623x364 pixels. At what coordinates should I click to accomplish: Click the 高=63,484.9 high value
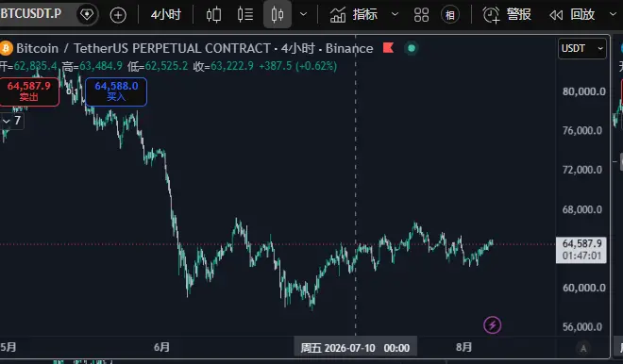[x=92, y=66]
